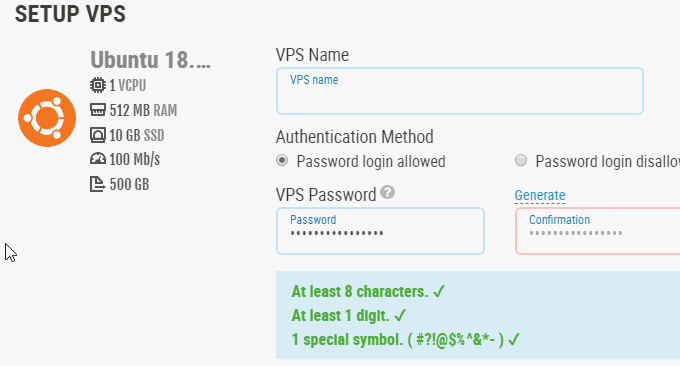Screen dimensions: 680x366
Task: Select Password login allowed radio button
Action: pyautogui.click(x=282, y=161)
